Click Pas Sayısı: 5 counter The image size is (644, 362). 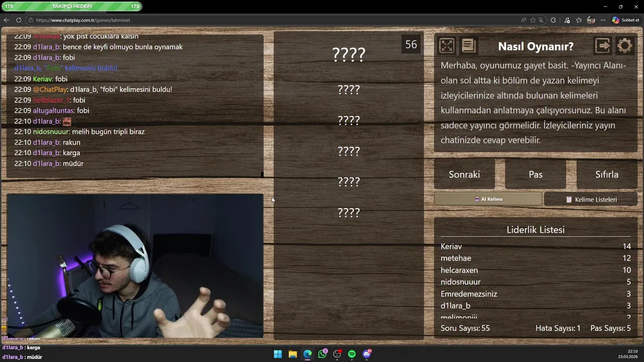610,328
